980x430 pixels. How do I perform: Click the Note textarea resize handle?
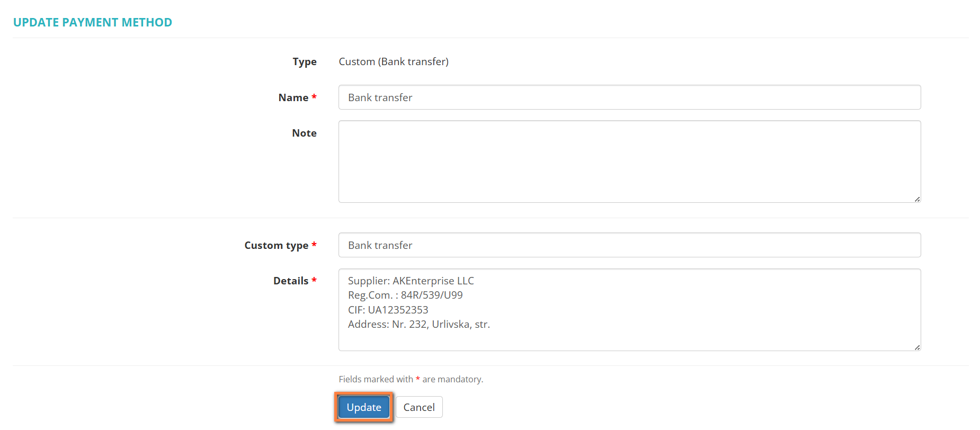tap(917, 199)
